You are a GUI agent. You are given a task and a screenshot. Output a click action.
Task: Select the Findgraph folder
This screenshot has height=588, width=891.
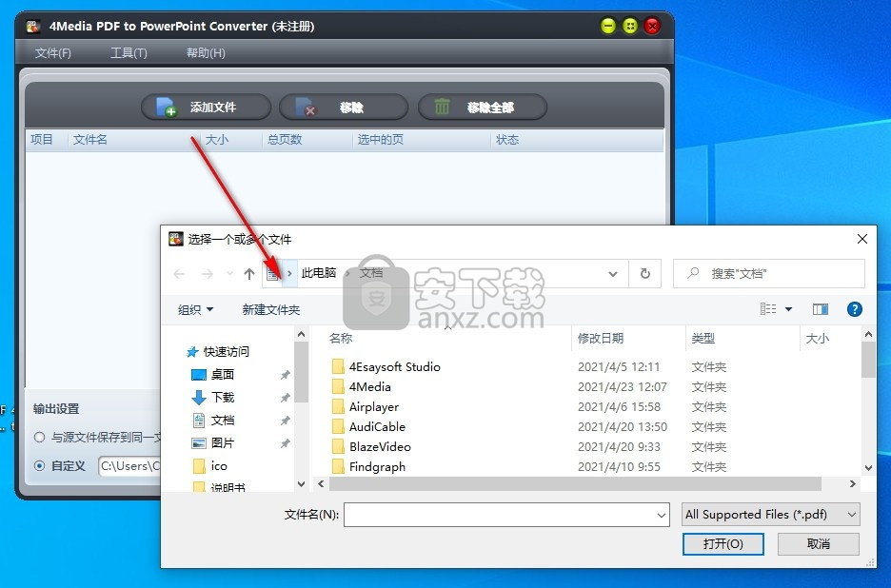377,466
